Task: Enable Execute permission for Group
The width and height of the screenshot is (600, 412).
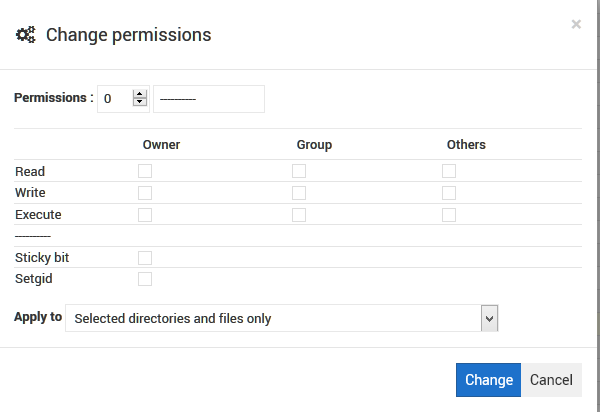Action: (299, 215)
